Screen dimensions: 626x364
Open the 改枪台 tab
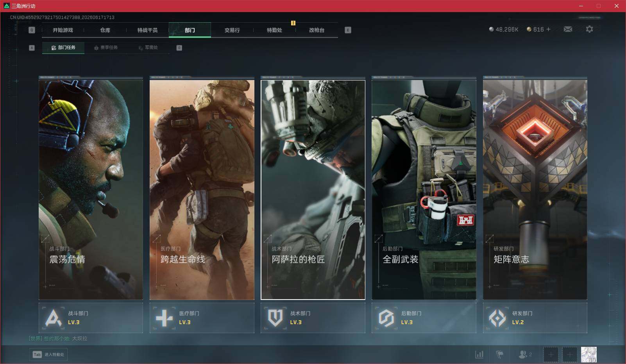tap(317, 30)
